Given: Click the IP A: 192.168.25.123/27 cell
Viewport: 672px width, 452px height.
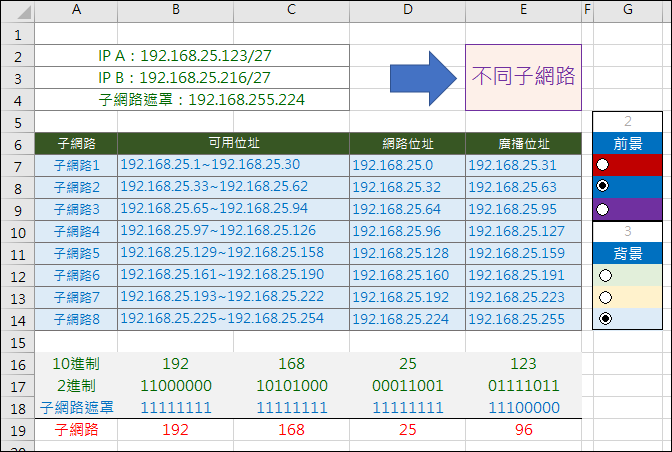Looking at the screenshot, I should tap(192, 56).
